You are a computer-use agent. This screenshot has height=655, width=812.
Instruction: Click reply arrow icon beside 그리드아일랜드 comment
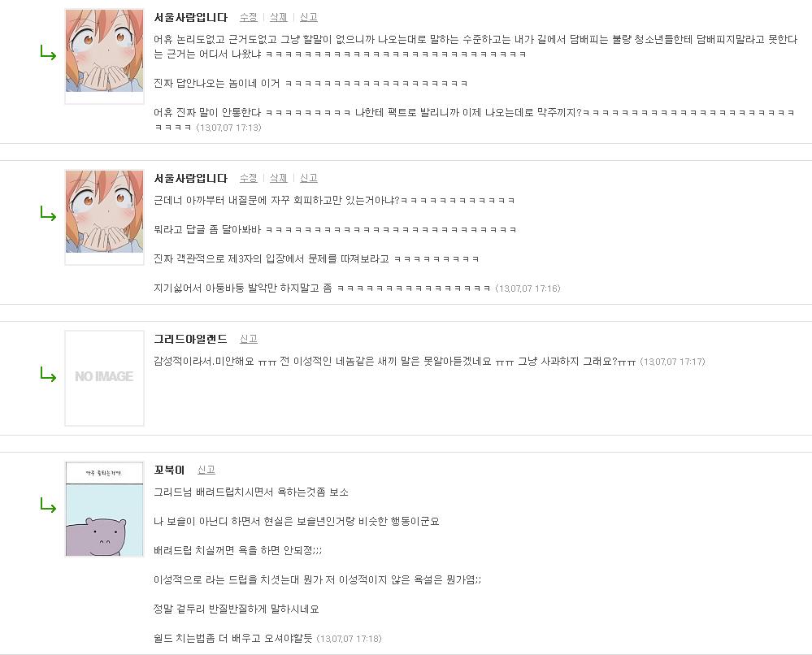pos(48,375)
